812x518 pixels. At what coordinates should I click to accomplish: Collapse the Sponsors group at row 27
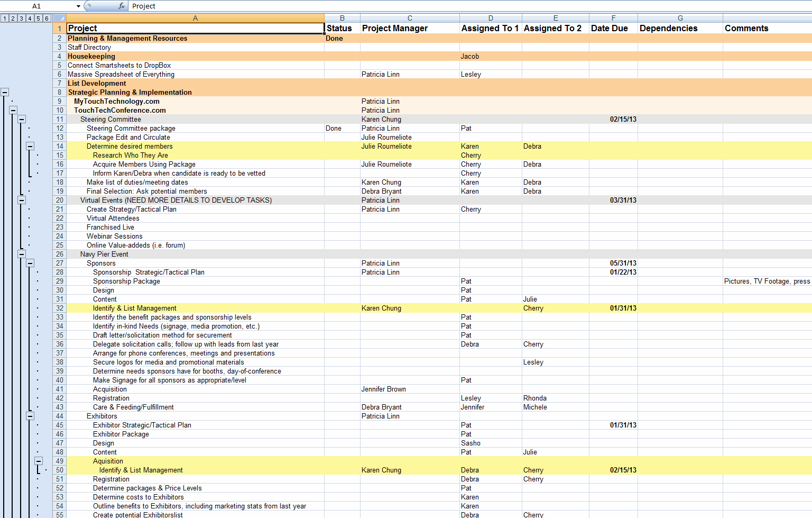click(30, 263)
